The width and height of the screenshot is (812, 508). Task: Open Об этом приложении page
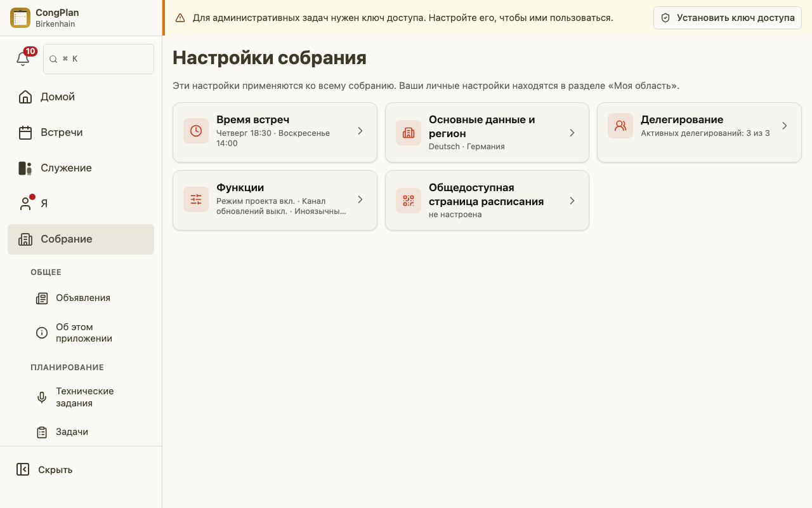coord(92,333)
